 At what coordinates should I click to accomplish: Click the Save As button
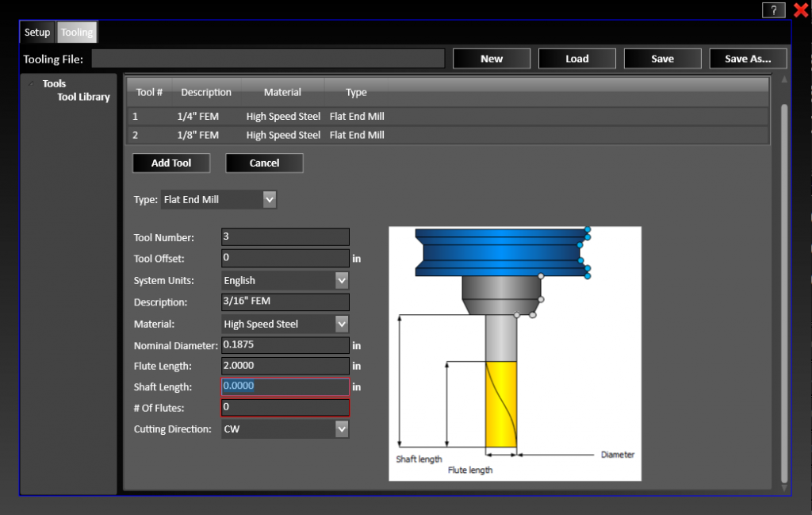coord(746,58)
